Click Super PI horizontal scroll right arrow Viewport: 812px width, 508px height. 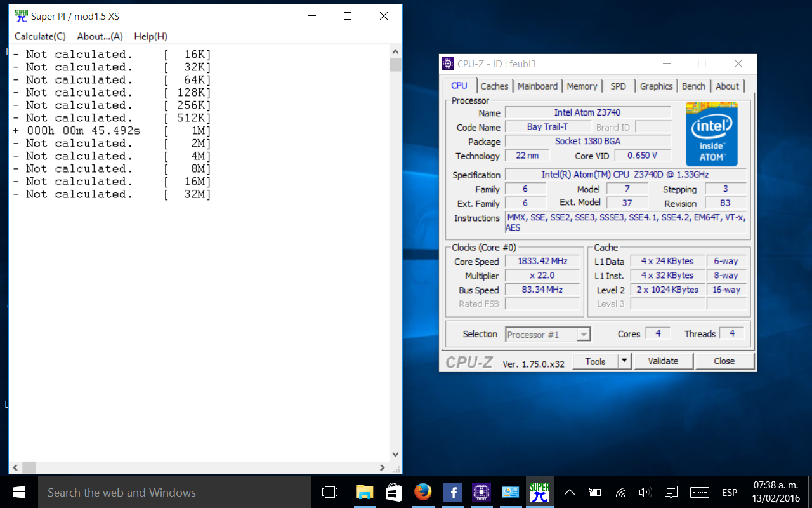383,467
